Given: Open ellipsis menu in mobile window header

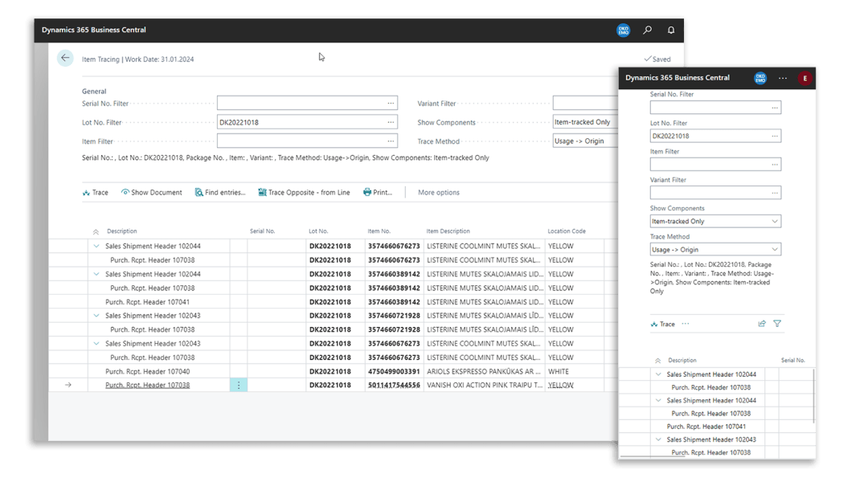Looking at the screenshot, I should [783, 78].
